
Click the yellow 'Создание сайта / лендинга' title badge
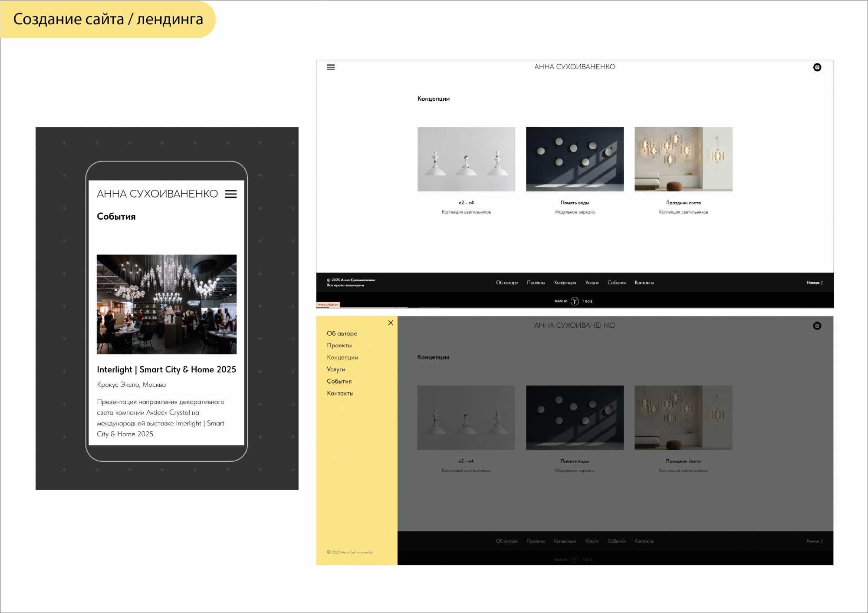[x=108, y=19]
